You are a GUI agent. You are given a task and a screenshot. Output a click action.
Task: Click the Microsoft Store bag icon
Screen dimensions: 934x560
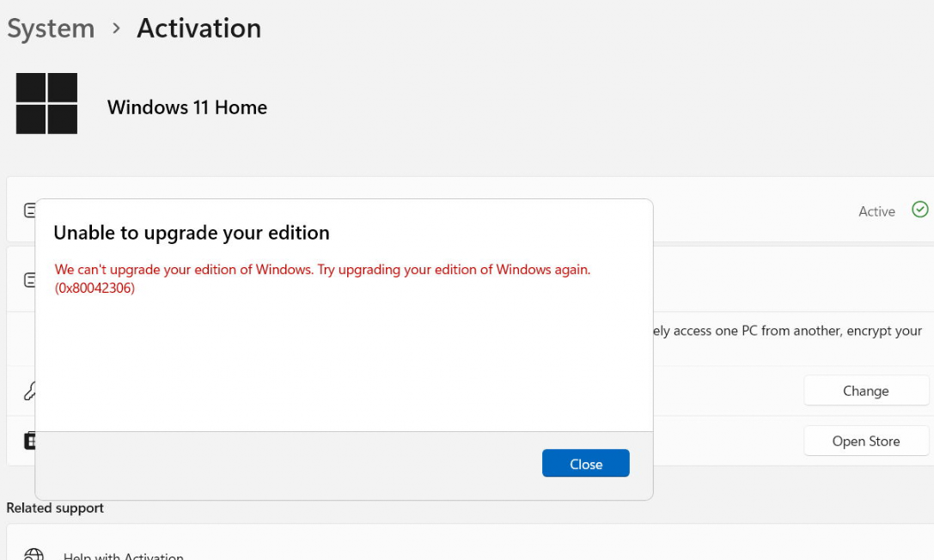[29, 441]
